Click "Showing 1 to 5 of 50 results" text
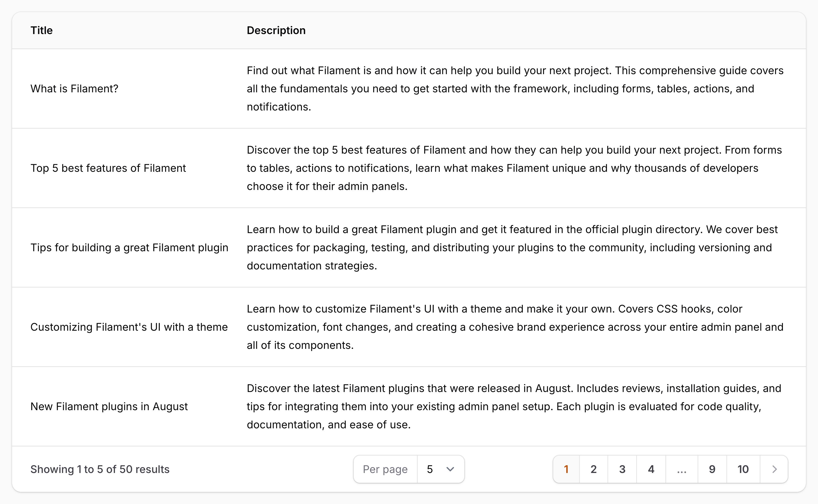The height and width of the screenshot is (504, 818). click(x=100, y=469)
